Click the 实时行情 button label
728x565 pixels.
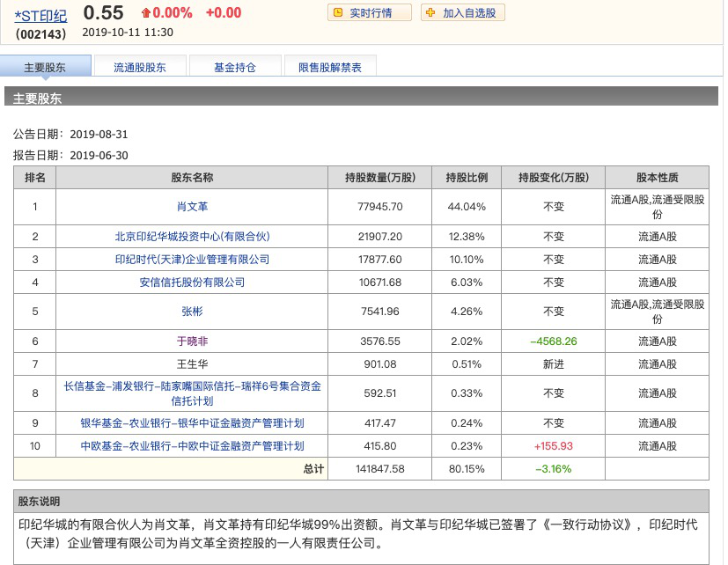tap(371, 13)
